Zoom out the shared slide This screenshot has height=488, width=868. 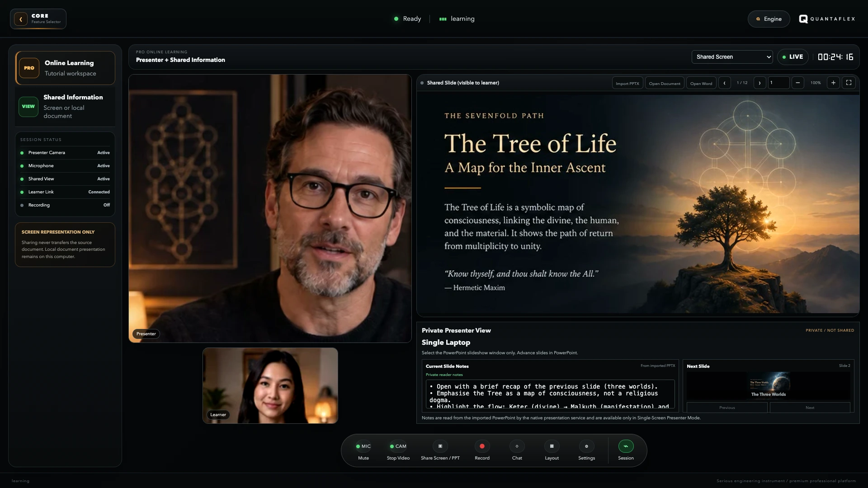pos(797,83)
